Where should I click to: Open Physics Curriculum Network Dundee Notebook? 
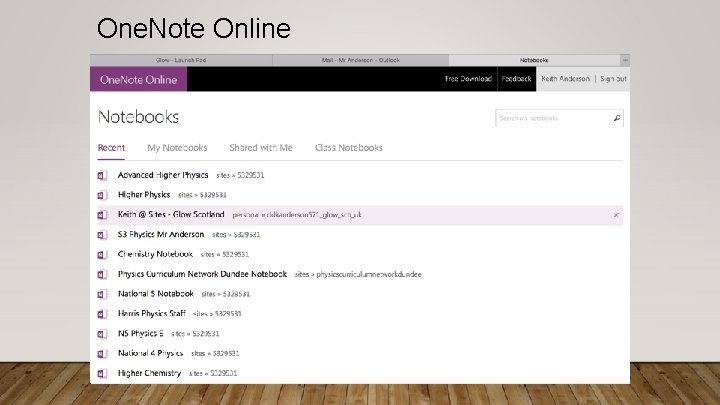click(202, 274)
